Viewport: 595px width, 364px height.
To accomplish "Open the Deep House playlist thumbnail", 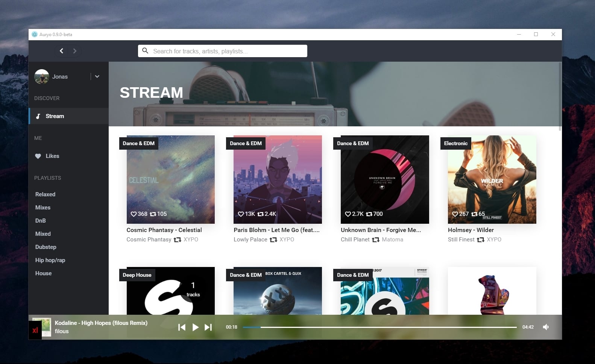I will point(170,291).
